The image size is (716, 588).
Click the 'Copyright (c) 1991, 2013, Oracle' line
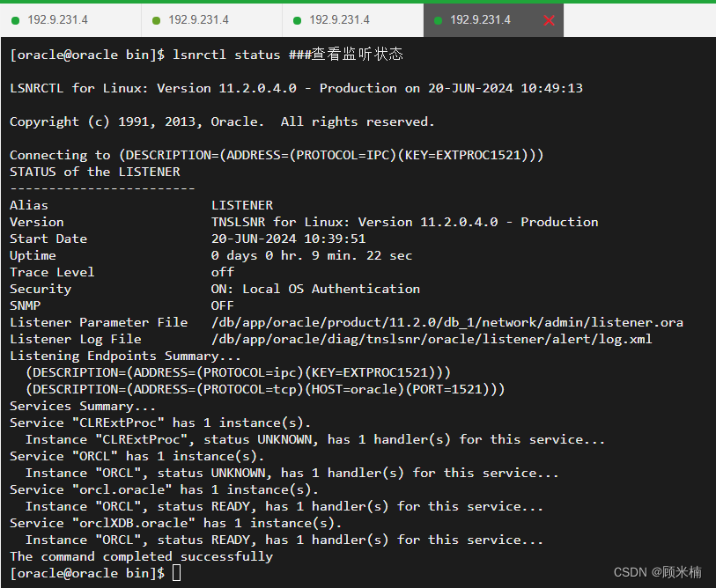coord(222,121)
